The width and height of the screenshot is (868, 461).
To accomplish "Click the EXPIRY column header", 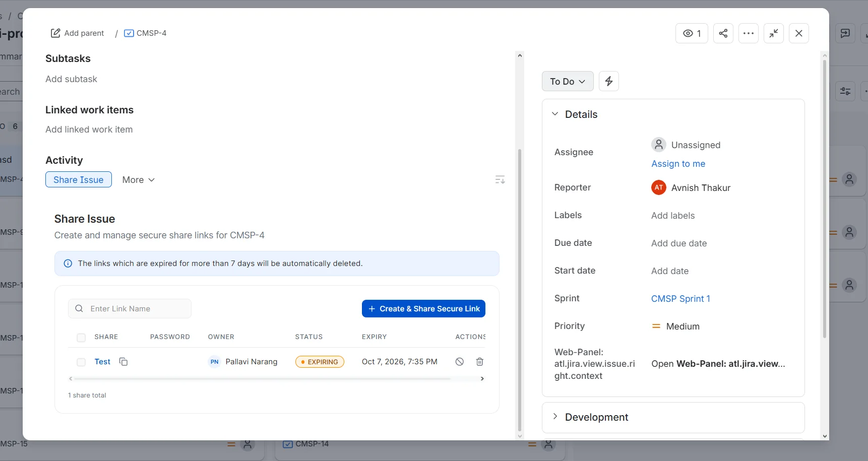I will [374, 337].
